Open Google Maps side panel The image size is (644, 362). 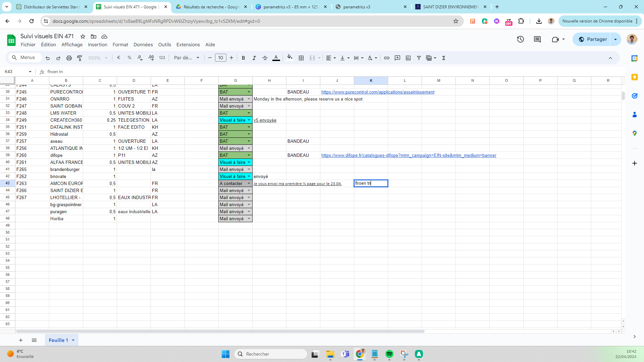pos(635,133)
